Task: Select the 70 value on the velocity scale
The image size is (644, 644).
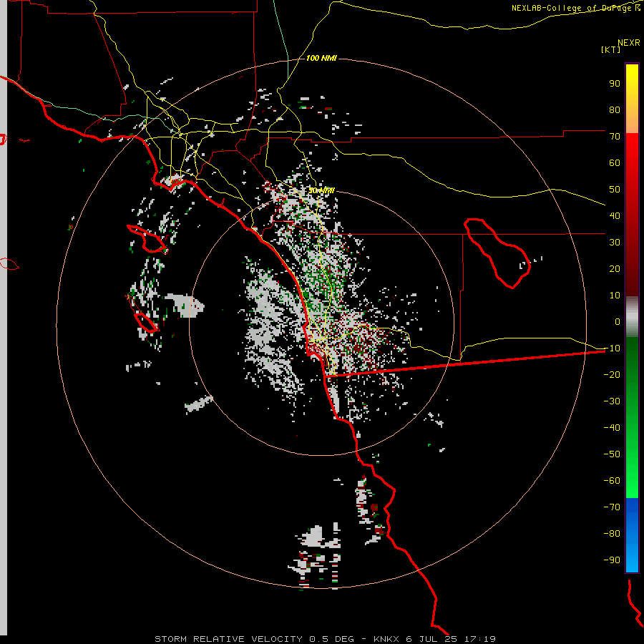Action: (x=615, y=137)
